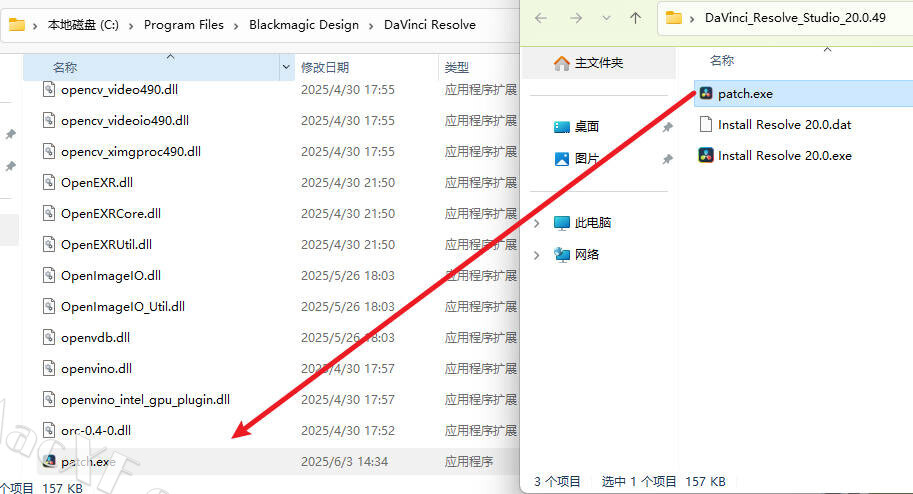Click the 桌面 desktop icon
The width and height of the screenshot is (913, 494).
(562, 127)
